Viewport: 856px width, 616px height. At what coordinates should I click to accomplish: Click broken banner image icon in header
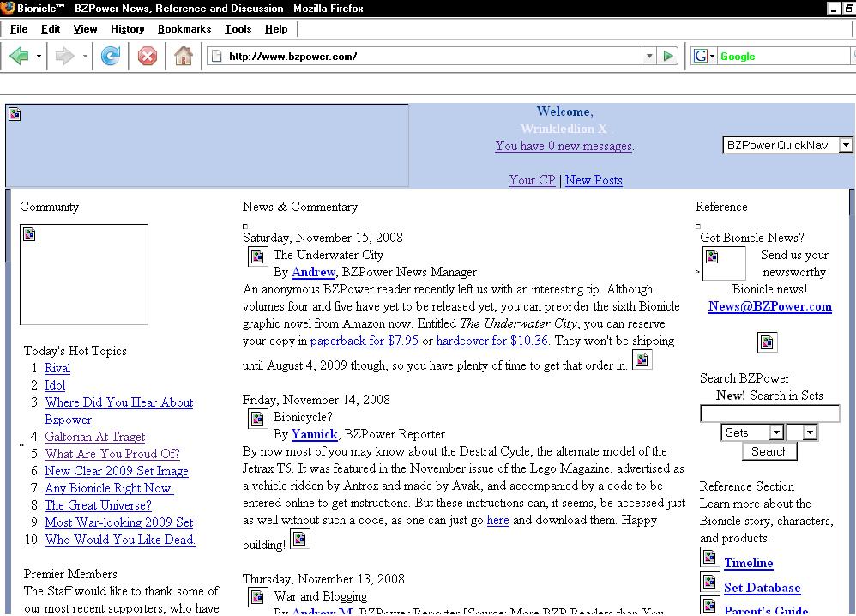[15, 114]
